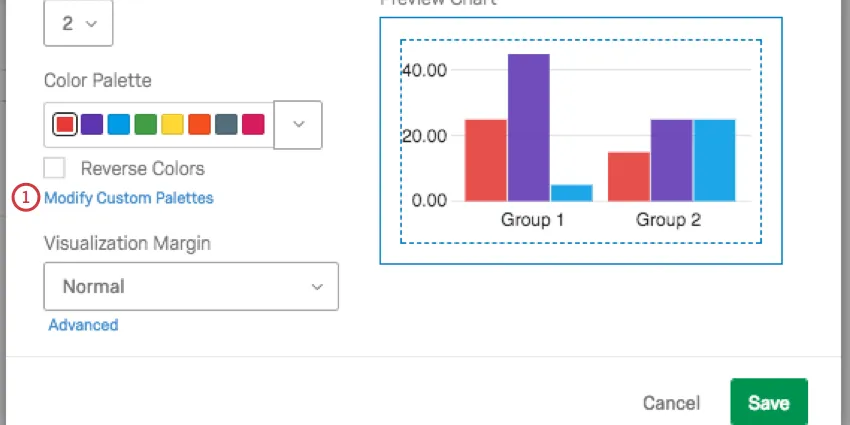Open the Color Palette dropdown arrow
This screenshot has height=425, width=850.
(298, 124)
